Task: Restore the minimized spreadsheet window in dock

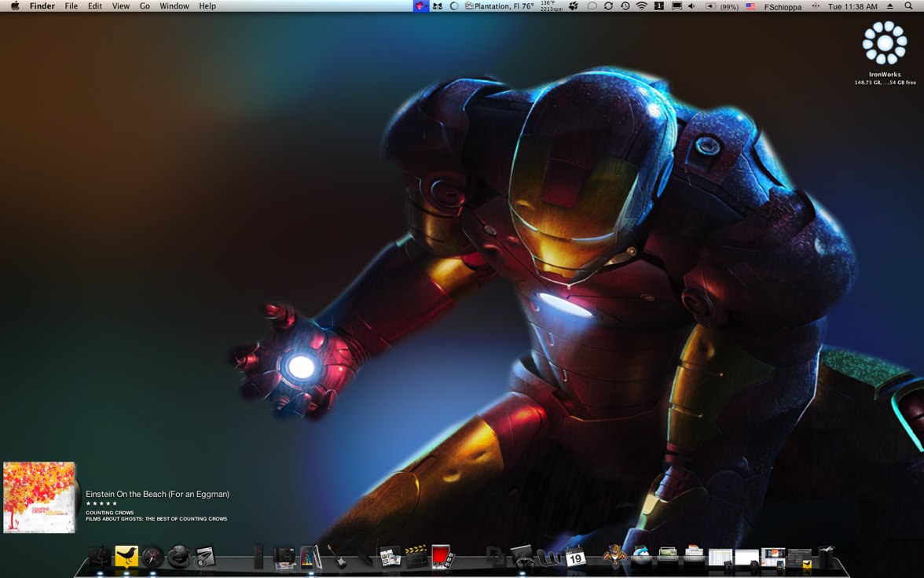Action: pyautogui.click(x=720, y=558)
